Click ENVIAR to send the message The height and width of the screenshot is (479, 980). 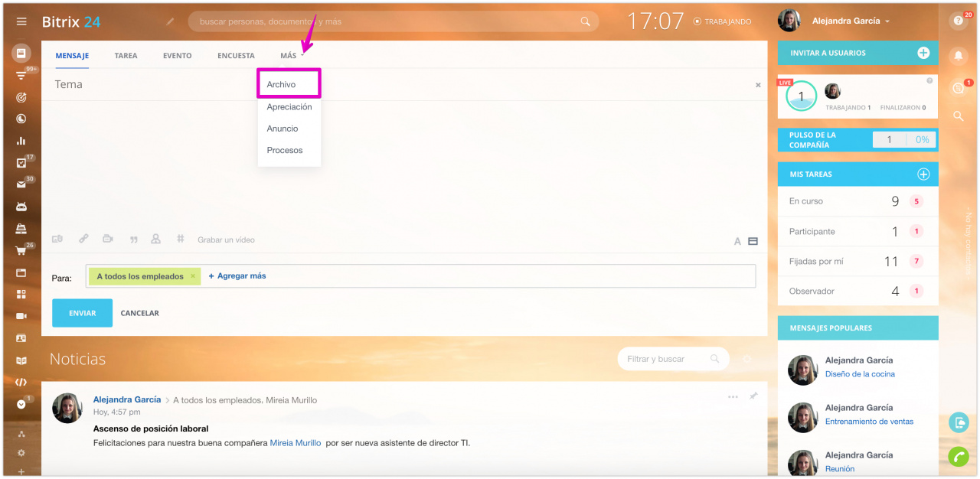click(x=82, y=312)
